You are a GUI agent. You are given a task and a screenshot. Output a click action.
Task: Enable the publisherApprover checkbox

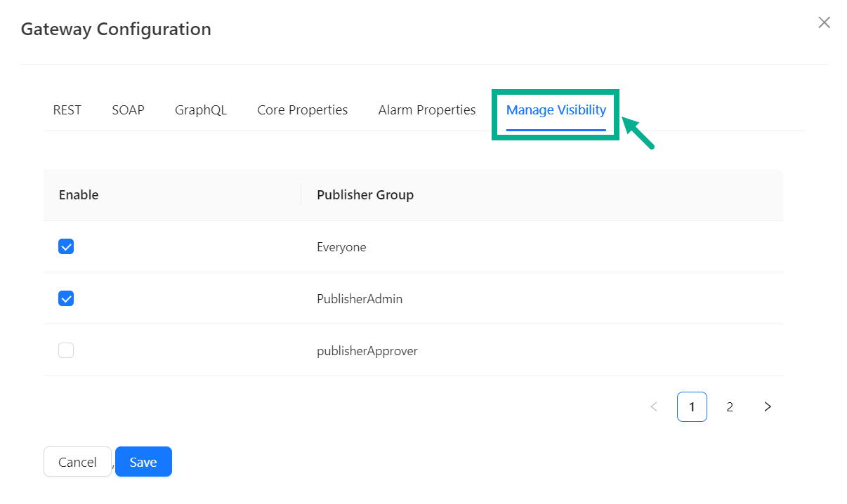point(66,350)
